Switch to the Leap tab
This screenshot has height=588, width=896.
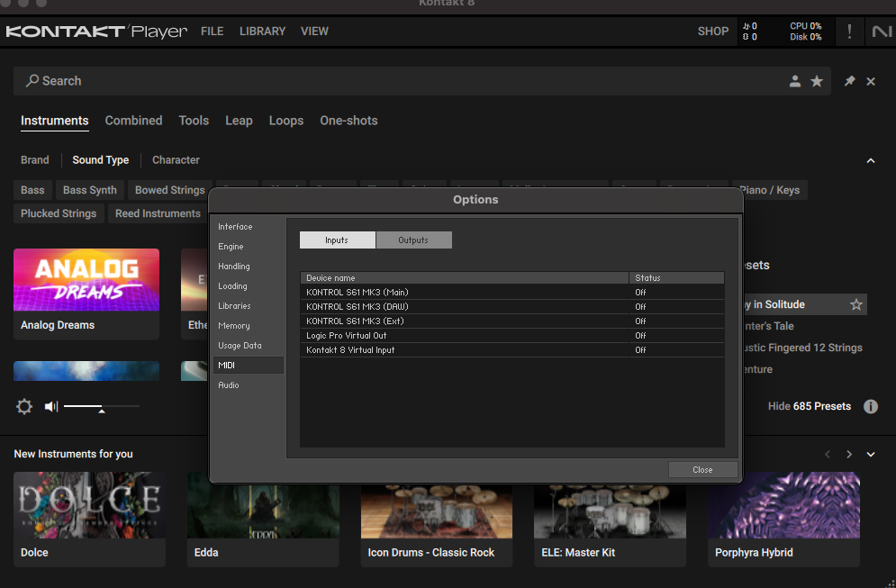point(239,121)
